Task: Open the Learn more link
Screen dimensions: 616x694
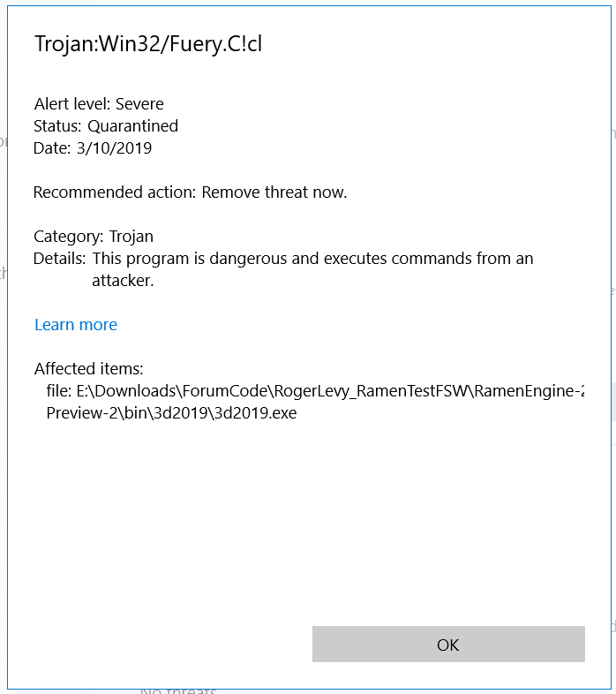Action: point(76,325)
